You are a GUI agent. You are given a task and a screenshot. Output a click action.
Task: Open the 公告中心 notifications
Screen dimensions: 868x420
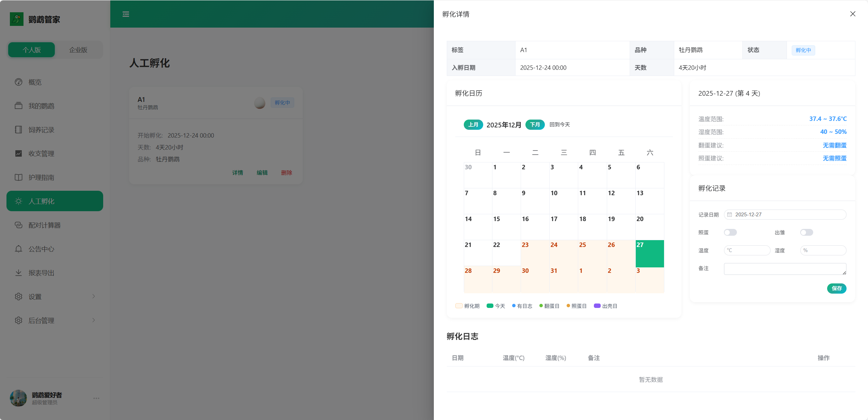pos(41,249)
